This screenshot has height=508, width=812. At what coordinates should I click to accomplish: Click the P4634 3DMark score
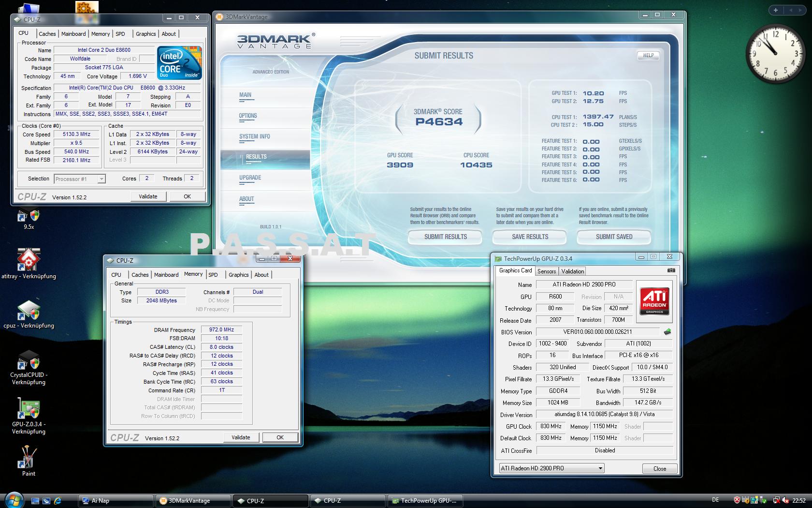[x=439, y=122]
